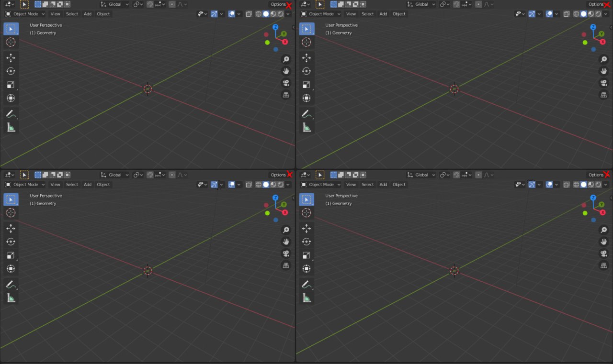
Task: Select the Cursor tool in bottom-right viewport
Action: [x=306, y=213]
